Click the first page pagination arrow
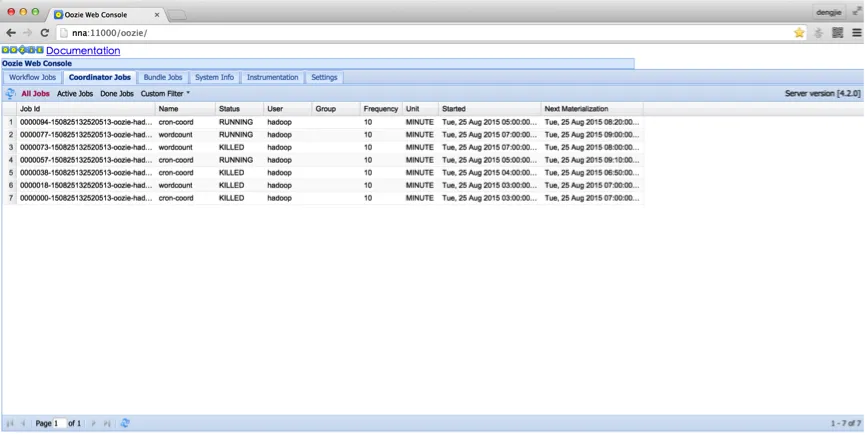The image size is (865, 435). click(10, 423)
